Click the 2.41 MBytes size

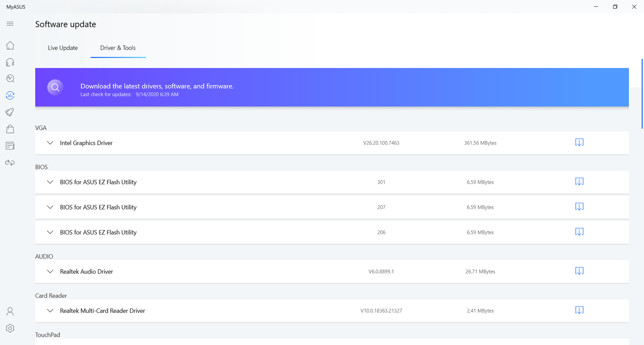tap(480, 311)
